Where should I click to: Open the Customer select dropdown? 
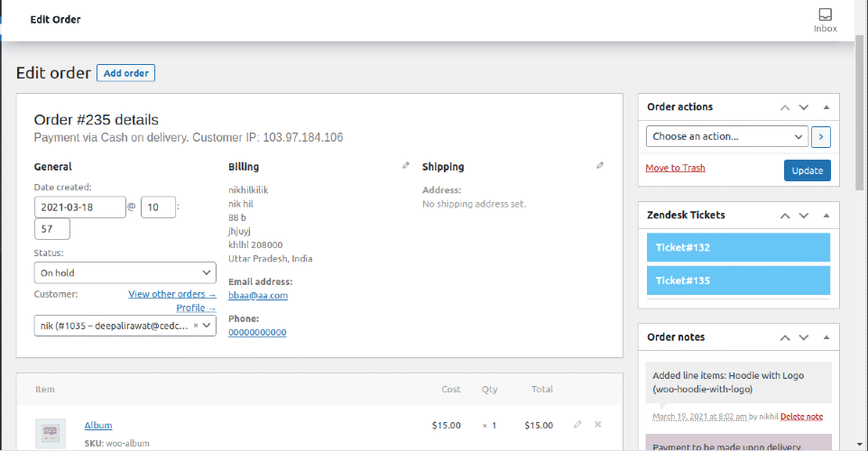(x=125, y=326)
